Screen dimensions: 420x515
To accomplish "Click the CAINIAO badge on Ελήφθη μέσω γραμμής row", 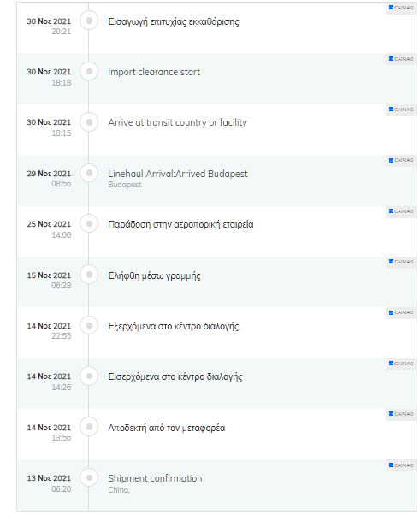I will (x=401, y=262).
